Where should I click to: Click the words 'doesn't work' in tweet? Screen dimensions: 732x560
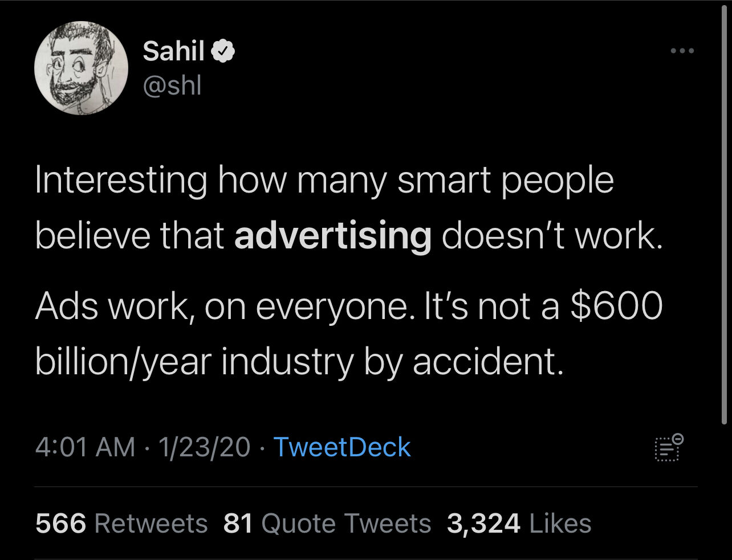click(x=552, y=236)
